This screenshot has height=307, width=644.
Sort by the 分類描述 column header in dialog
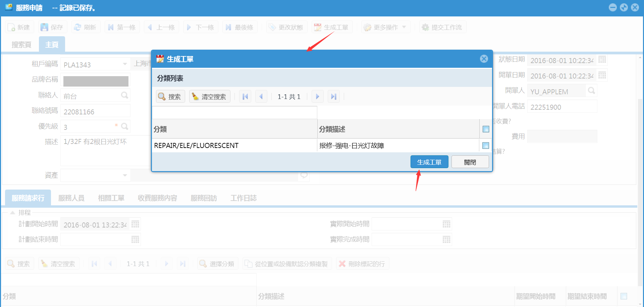(x=398, y=129)
